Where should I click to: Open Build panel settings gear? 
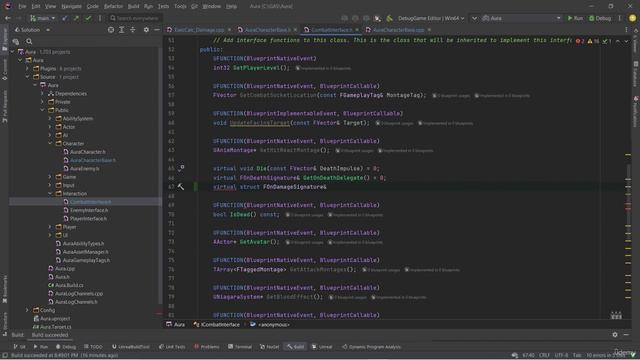coord(615,335)
